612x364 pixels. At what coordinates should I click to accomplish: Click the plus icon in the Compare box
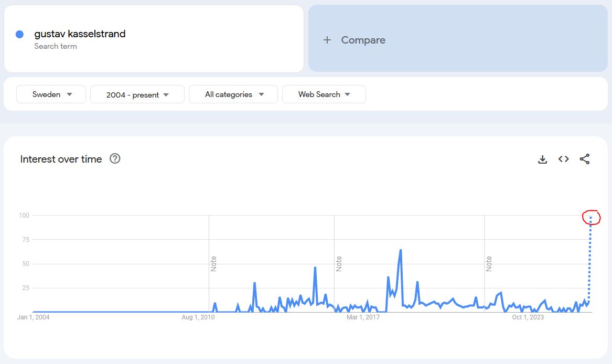327,40
